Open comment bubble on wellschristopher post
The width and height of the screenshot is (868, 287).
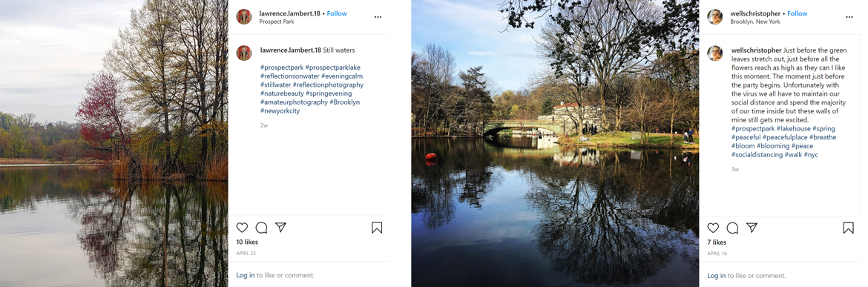click(732, 228)
